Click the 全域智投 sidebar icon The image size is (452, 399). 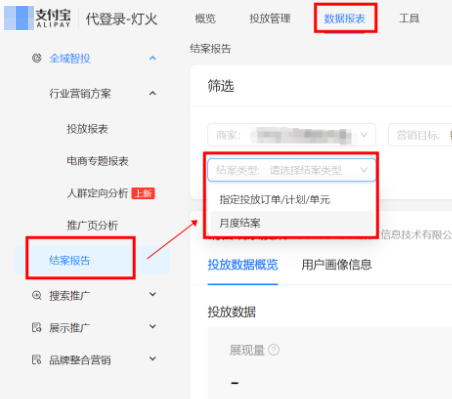(x=36, y=58)
